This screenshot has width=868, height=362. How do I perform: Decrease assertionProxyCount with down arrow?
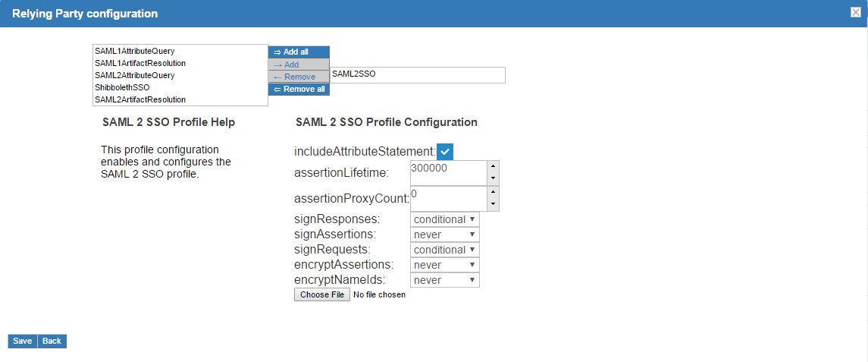(x=494, y=205)
